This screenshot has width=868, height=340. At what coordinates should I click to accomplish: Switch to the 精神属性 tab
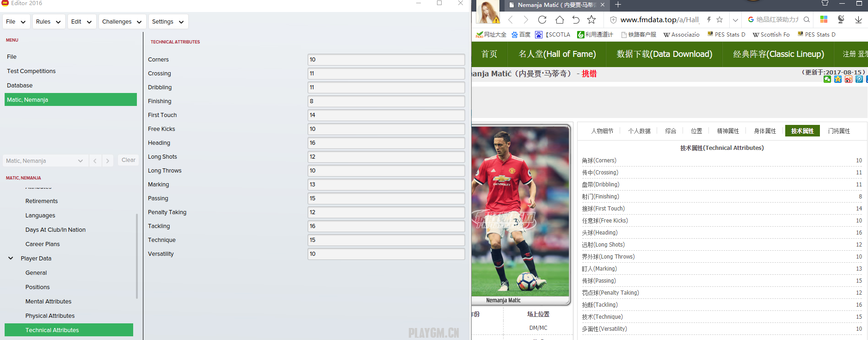pos(728,131)
